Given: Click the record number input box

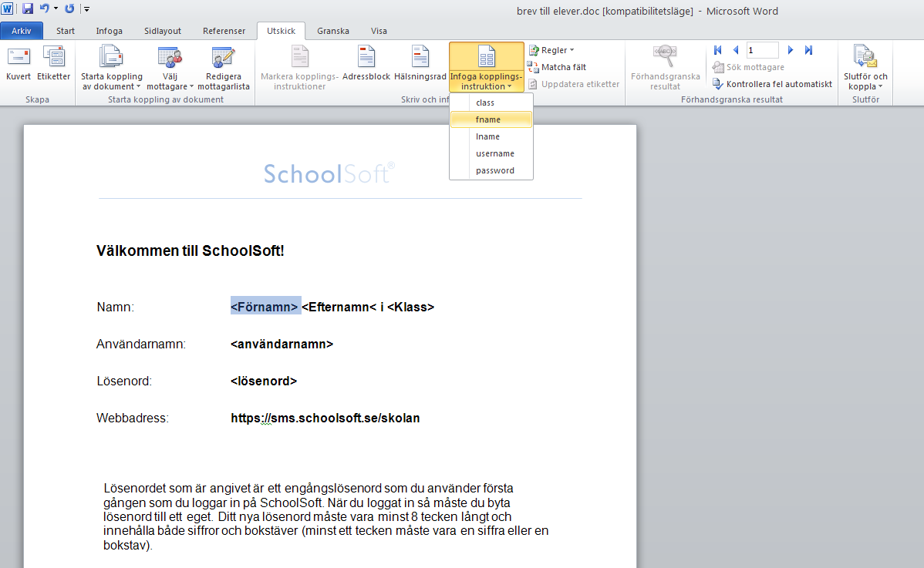Looking at the screenshot, I should (x=763, y=51).
